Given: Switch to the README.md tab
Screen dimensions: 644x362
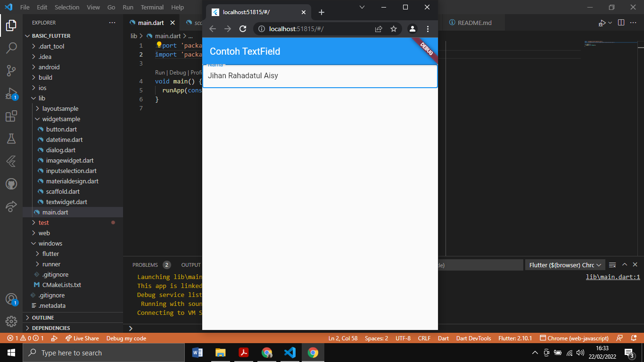Looking at the screenshot, I should 474,22.
